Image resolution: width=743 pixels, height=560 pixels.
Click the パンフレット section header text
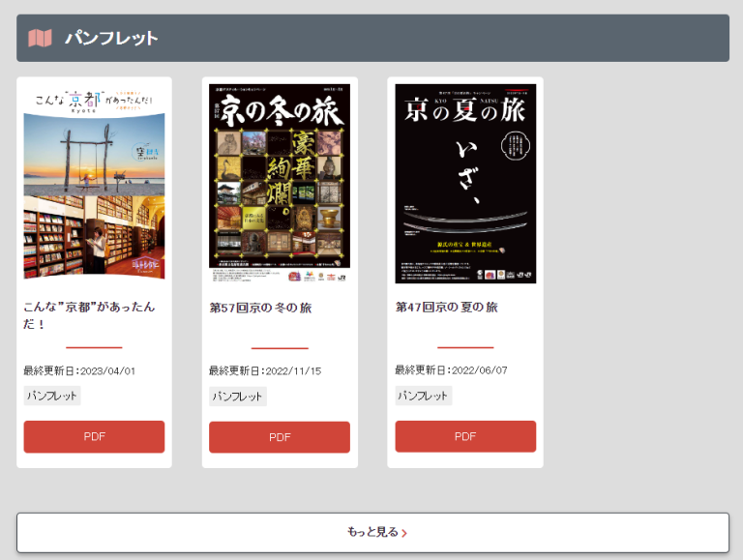[x=111, y=39]
